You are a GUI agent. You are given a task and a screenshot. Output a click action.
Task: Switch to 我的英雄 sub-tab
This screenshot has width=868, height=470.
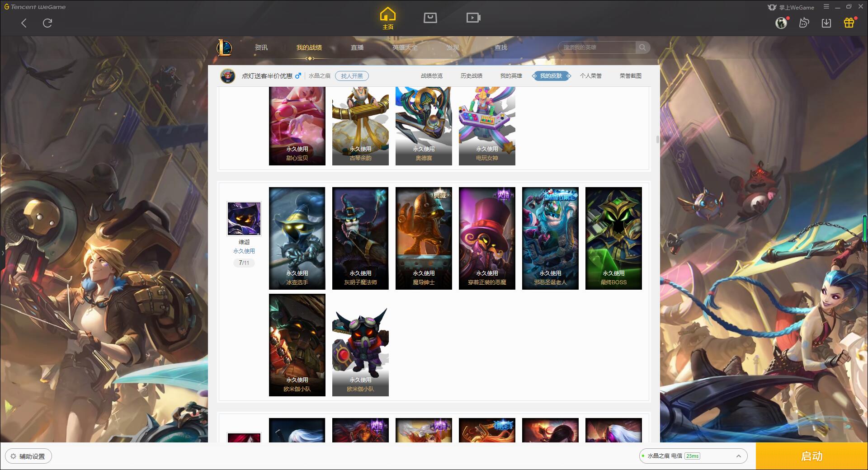511,76
